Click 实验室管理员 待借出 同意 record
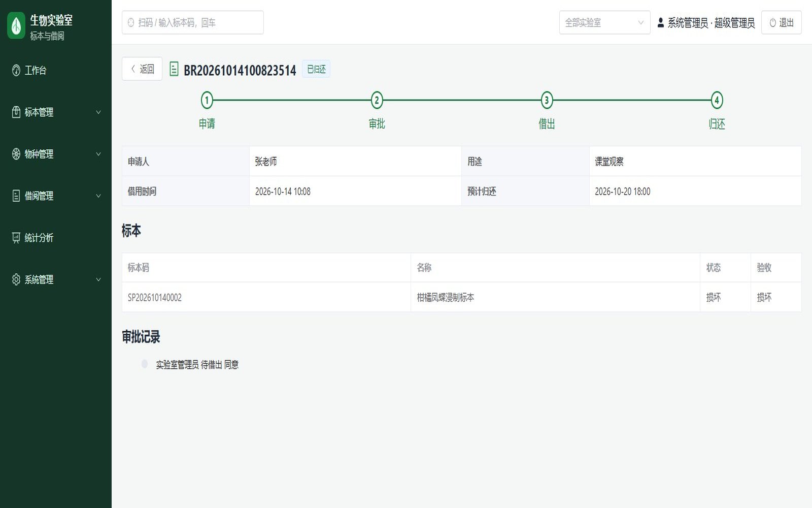This screenshot has height=508, width=812. point(197,365)
